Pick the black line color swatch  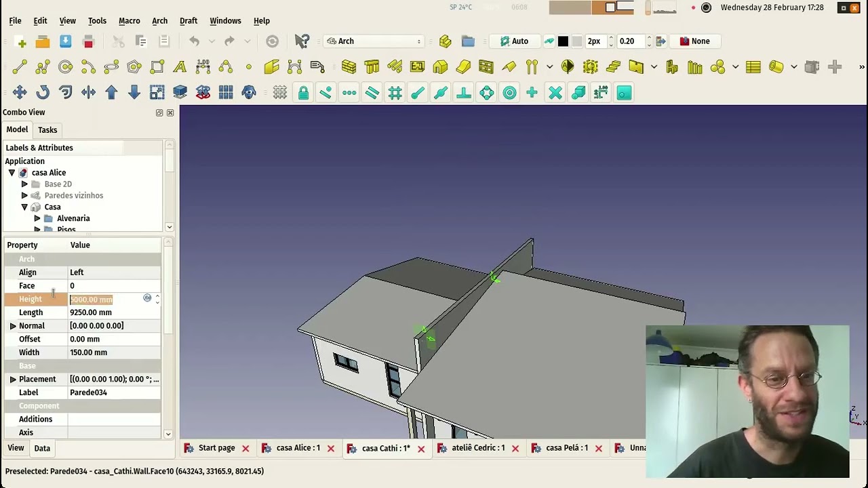tap(563, 41)
